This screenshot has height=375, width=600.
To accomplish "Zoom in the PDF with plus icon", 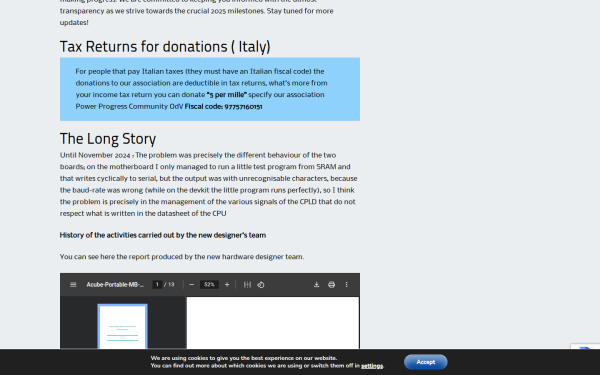I will [x=227, y=285].
